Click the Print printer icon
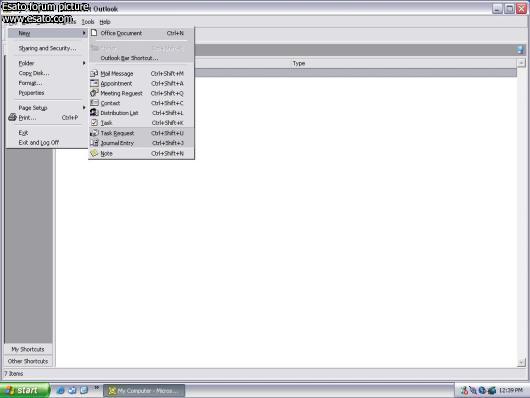 point(13,117)
